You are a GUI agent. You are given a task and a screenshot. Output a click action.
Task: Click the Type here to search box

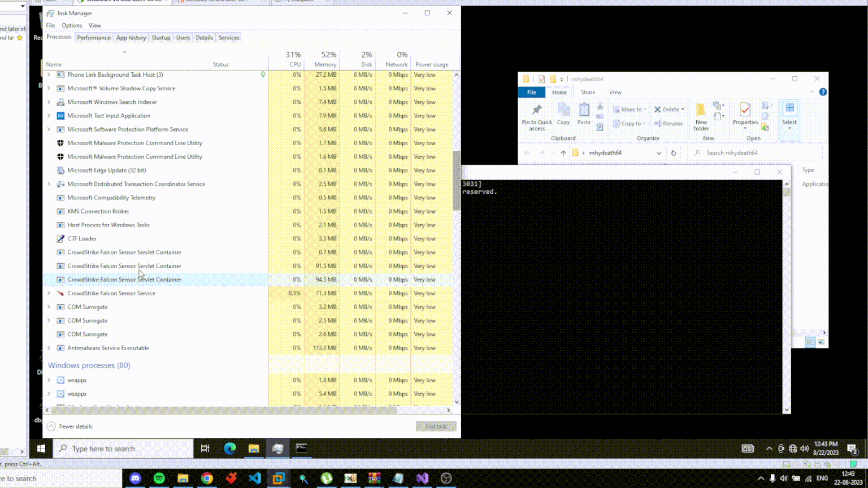[x=123, y=448]
